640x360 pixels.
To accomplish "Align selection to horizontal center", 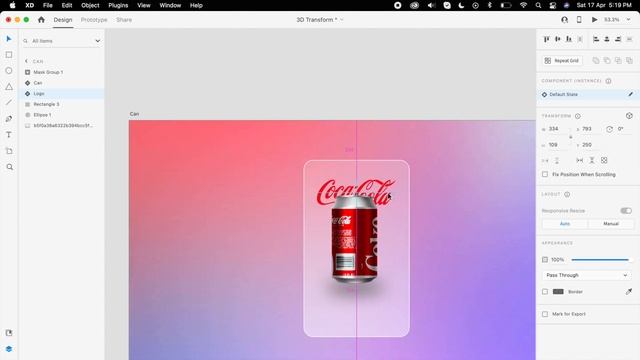I will (607, 39).
